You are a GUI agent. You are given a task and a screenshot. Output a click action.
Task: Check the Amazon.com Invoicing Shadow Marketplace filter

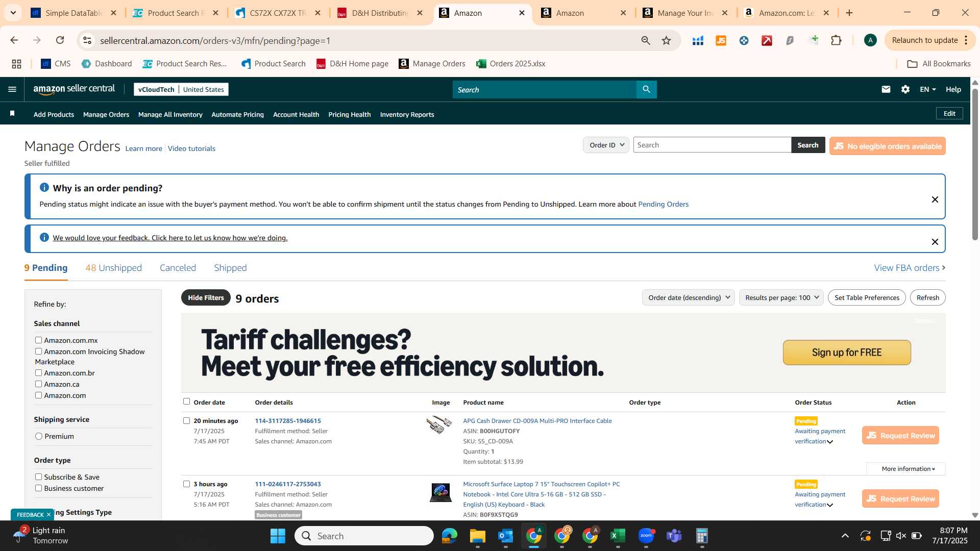coord(38,352)
